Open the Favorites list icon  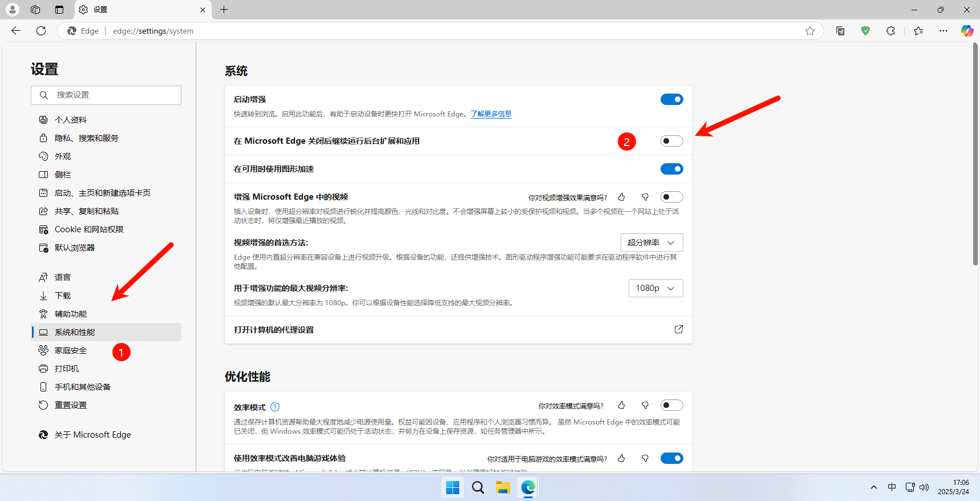pos(918,31)
